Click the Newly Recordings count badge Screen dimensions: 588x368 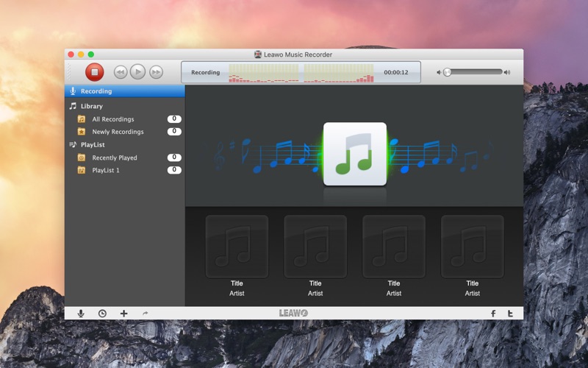(x=174, y=132)
